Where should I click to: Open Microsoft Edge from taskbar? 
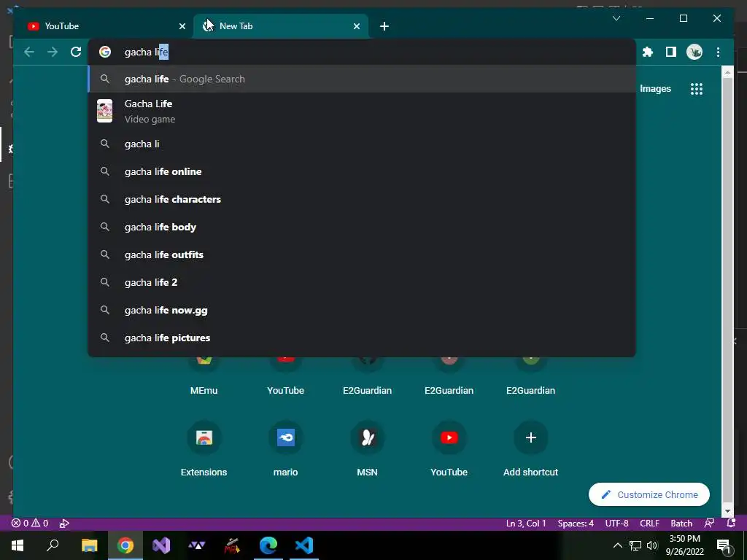pyautogui.click(x=268, y=545)
